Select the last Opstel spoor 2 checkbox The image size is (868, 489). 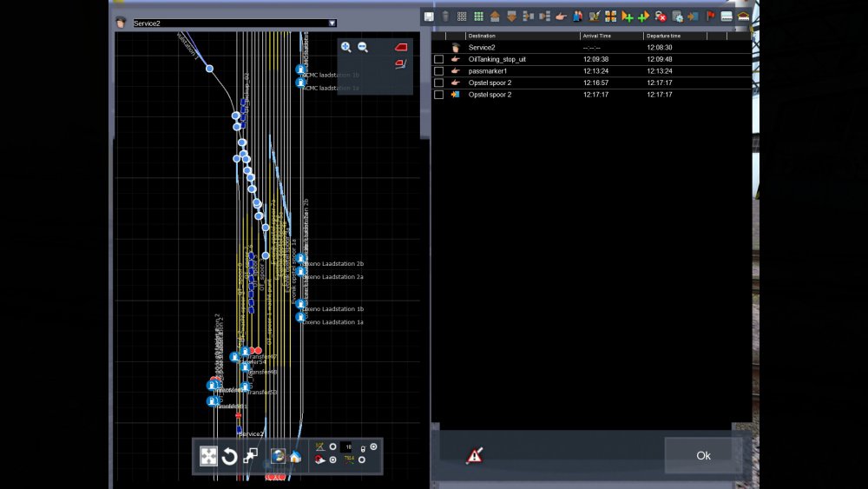439,94
